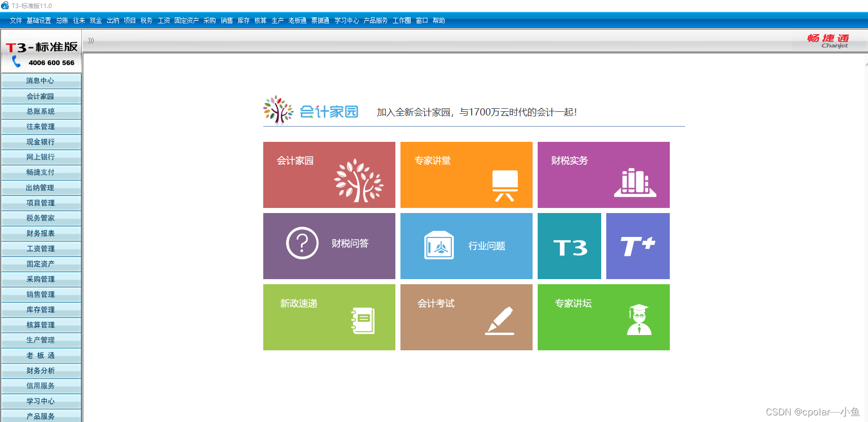Viewport: 868px width, 422px height.
Task: Select 财务报表 in the sidebar
Action: click(x=41, y=233)
